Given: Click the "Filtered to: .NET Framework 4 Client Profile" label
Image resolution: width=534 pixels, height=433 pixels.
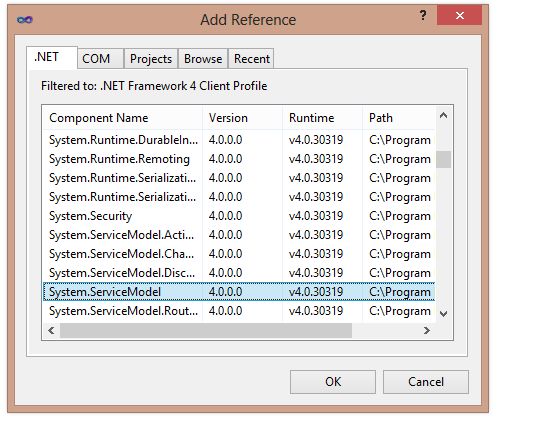Looking at the screenshot, I should click(x=154, y=86).
